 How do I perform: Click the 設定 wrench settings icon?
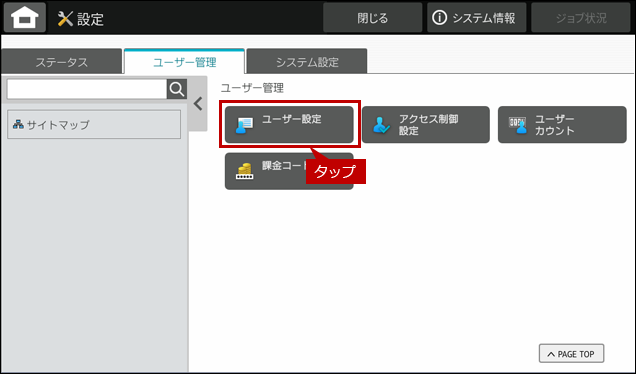[x=65, y=19]
